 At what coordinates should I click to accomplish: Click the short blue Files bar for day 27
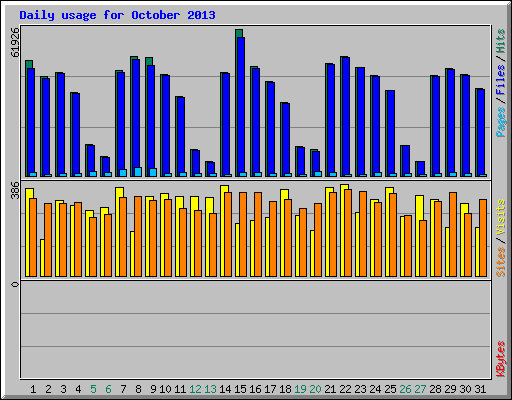421,168
